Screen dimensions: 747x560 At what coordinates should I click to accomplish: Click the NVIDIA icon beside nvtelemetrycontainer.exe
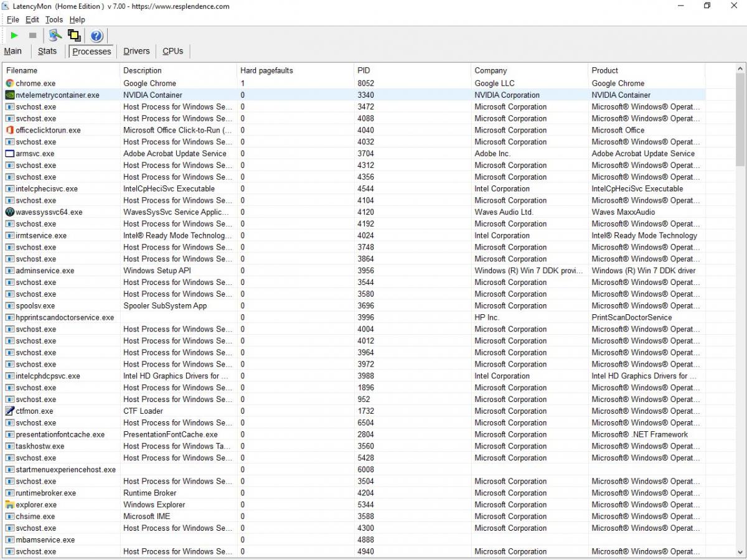[x=10, y=95]
